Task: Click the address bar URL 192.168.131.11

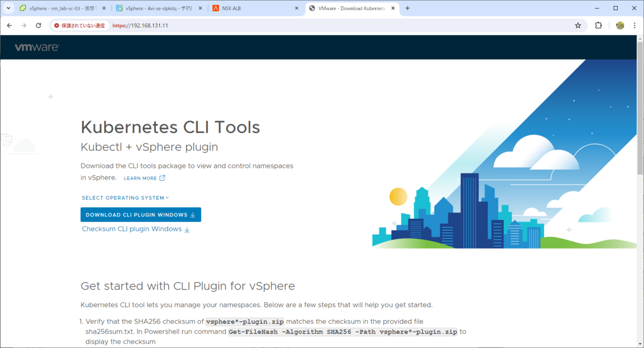Action: click(140, 25)
